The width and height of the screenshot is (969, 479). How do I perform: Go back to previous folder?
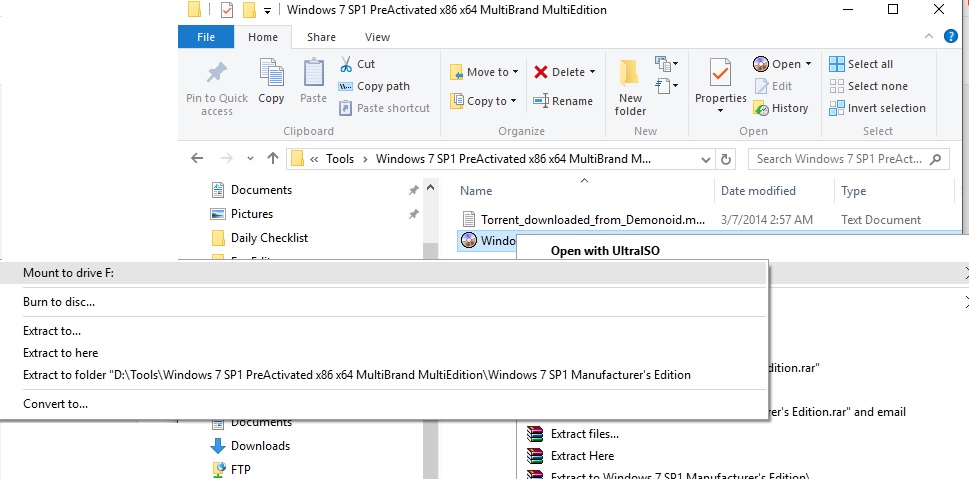197,159
